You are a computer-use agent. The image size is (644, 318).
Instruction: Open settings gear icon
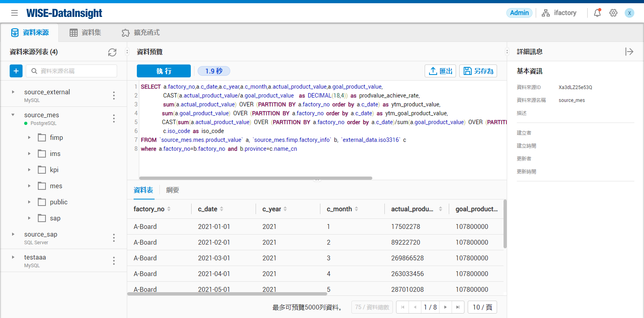(613, 13)
